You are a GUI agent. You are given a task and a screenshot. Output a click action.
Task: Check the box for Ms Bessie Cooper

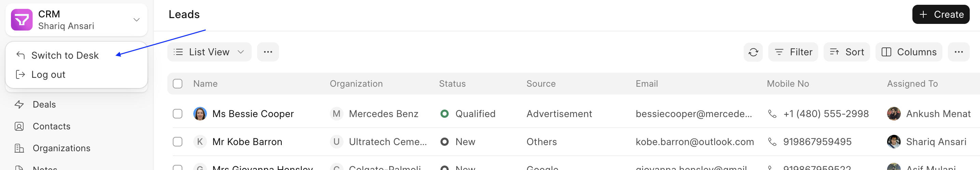click(x=178, y=114)
